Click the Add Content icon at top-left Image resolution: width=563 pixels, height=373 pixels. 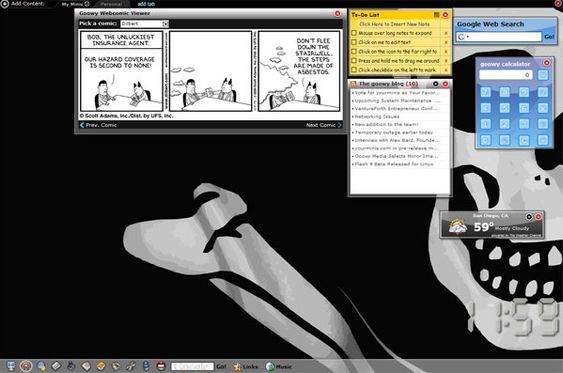pyautogui.click(x=4, y=4)
